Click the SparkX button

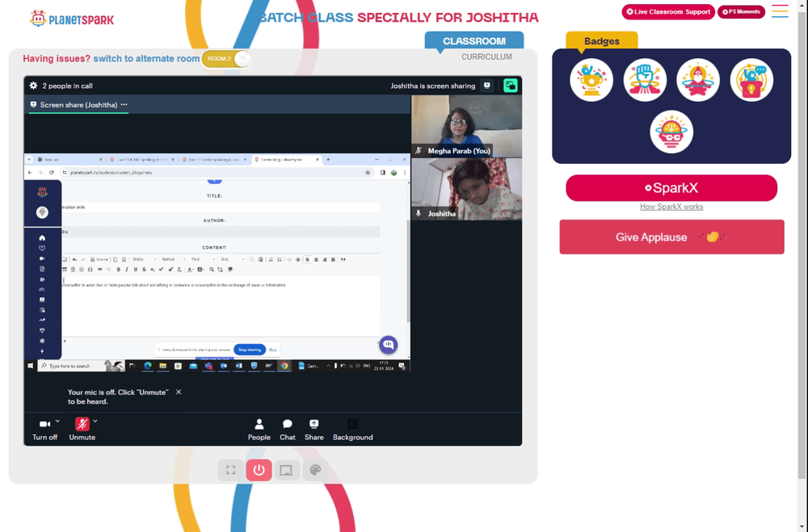[671, 188]
